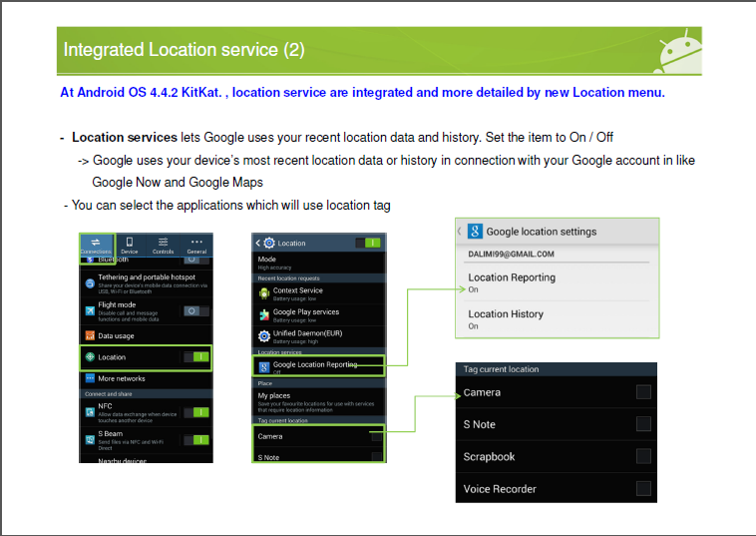Click the Context Service android icon

(x=263, y=293)
